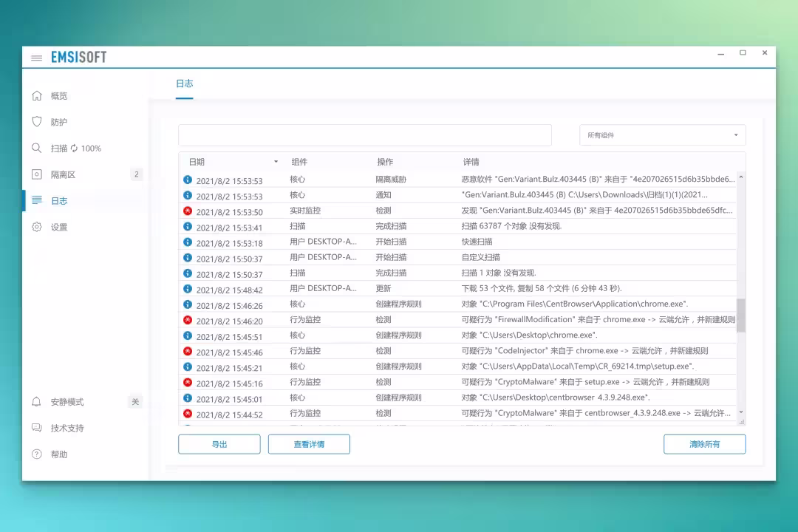Open 概览 in the sidebar

coord(59,96)
